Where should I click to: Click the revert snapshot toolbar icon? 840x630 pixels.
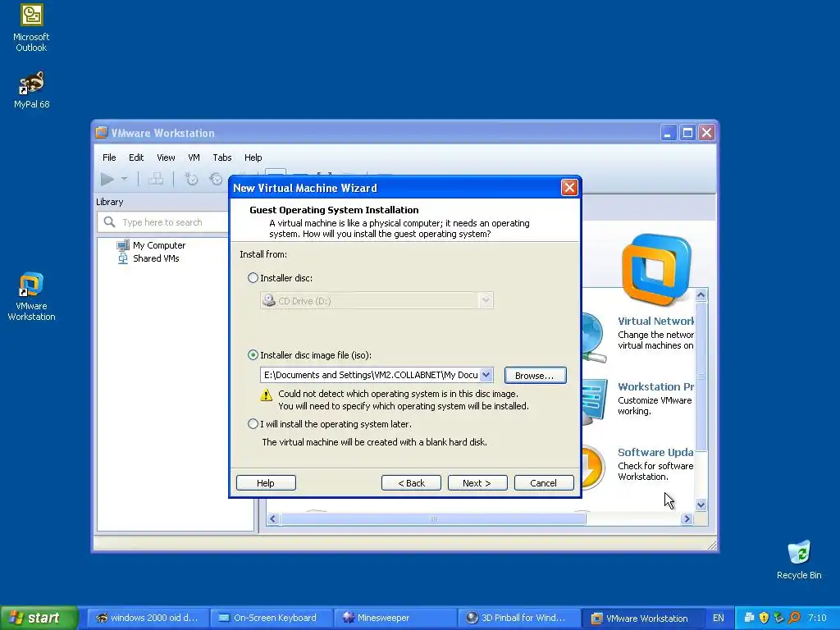tap(216, 179)
